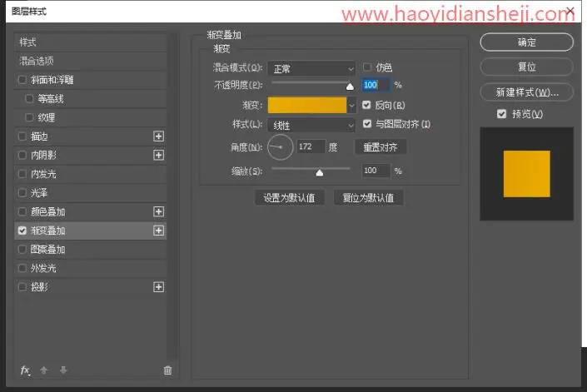Move effect down with arrow icon

63,370
